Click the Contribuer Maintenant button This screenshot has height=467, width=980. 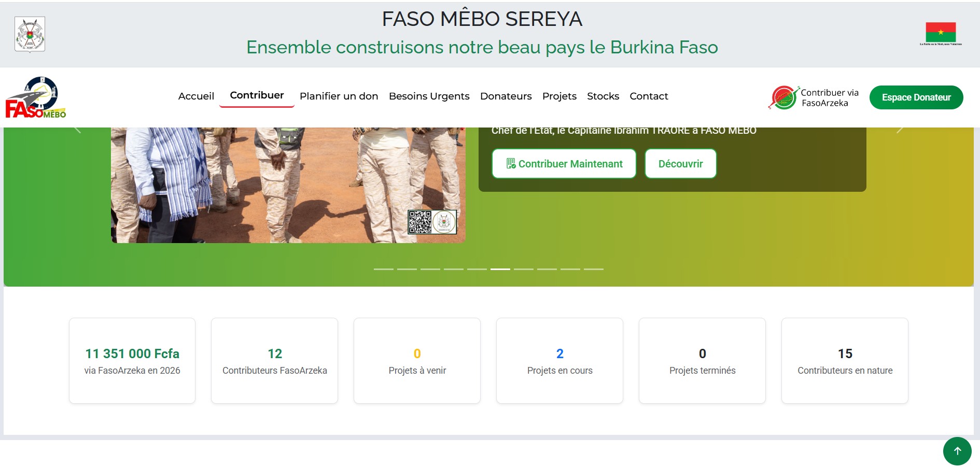[564, 164]
